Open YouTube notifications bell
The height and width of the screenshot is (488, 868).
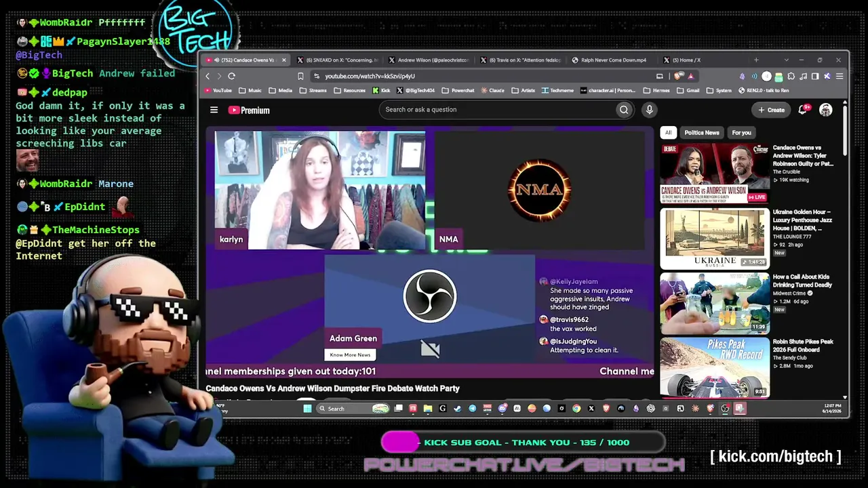(x=804, y=109)
